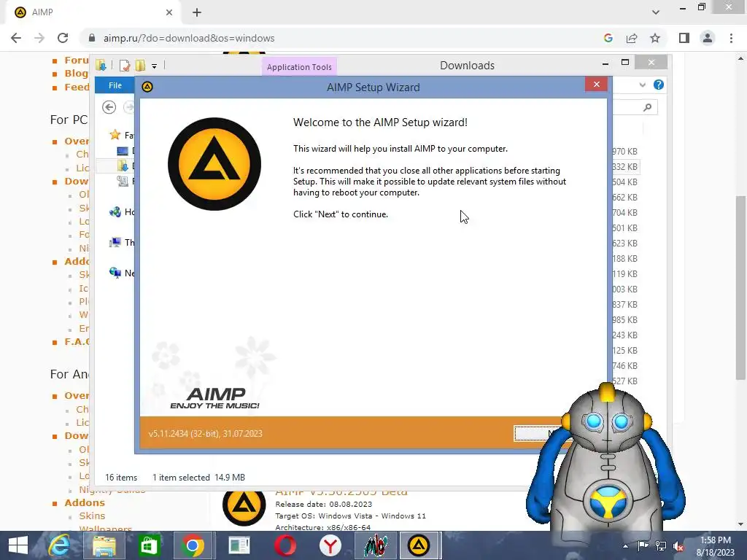The height and width of the screenshot is (560, 747).
Task: Switch to Chrome in the taskbar
Action: [193, 545]
